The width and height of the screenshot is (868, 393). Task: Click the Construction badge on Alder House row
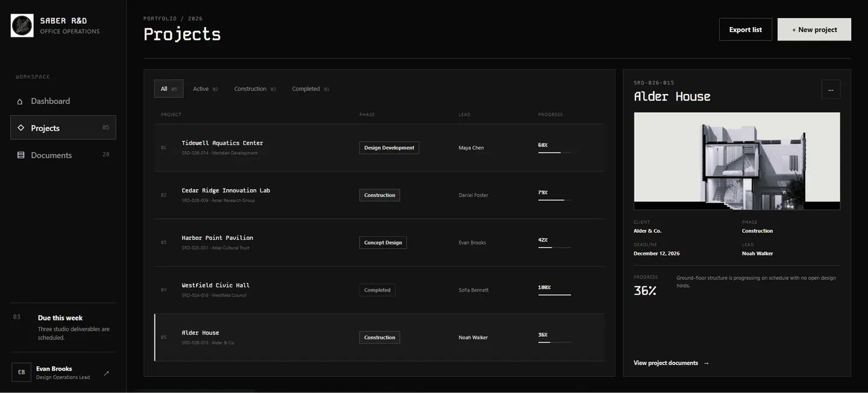click(380, 338)
